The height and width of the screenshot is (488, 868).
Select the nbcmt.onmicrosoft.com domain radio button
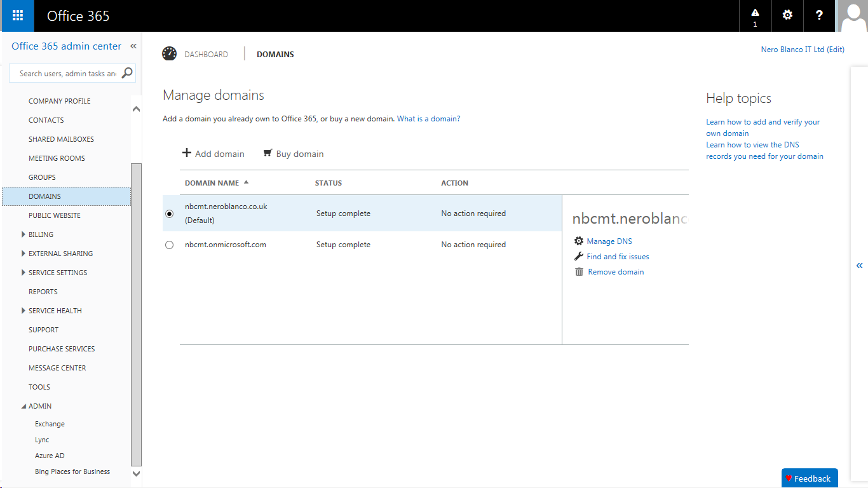coord(169,245)
